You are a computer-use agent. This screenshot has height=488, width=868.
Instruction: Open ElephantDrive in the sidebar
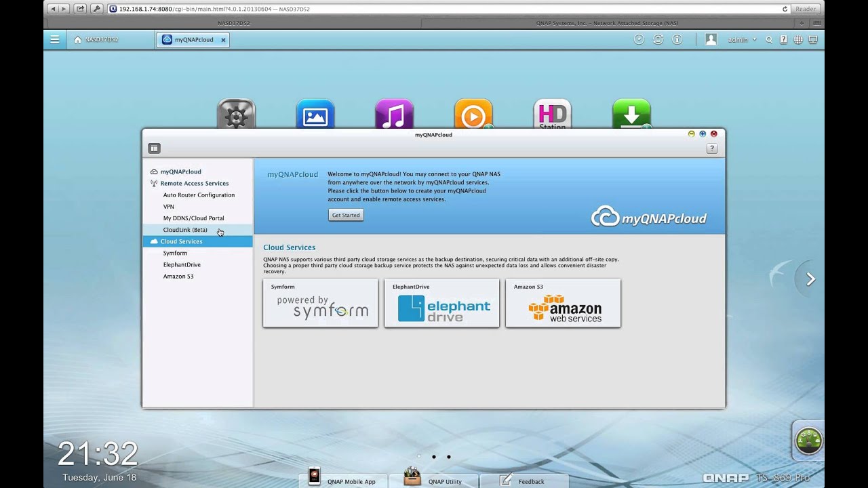click(x=182, y=264)
